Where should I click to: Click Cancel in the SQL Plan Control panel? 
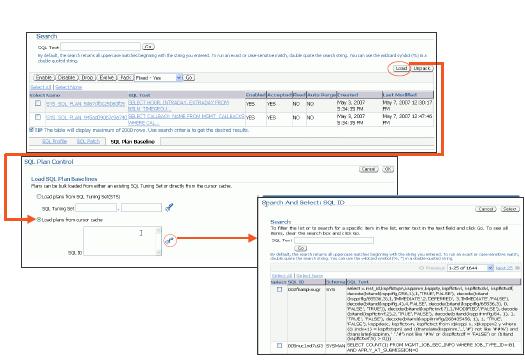[x=369, y=169]
